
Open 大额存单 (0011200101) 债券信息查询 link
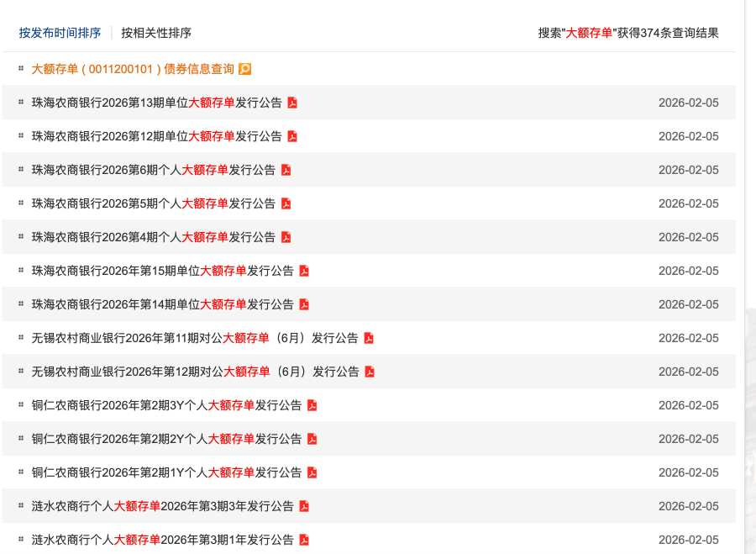coord(133,69)
